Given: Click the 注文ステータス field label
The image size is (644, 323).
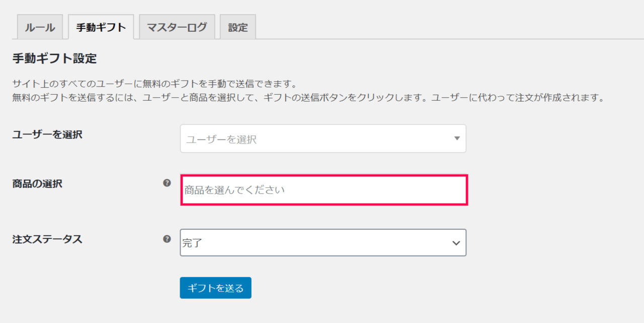Looking at the screenshot, I should pyautogui.click(x=47, y=239).
